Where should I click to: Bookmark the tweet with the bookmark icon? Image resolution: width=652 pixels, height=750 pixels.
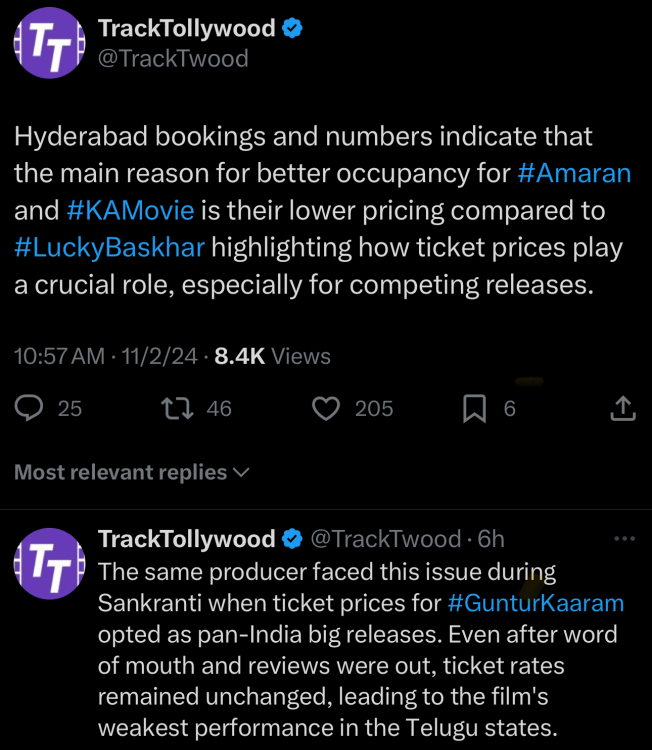coord(475,409)
